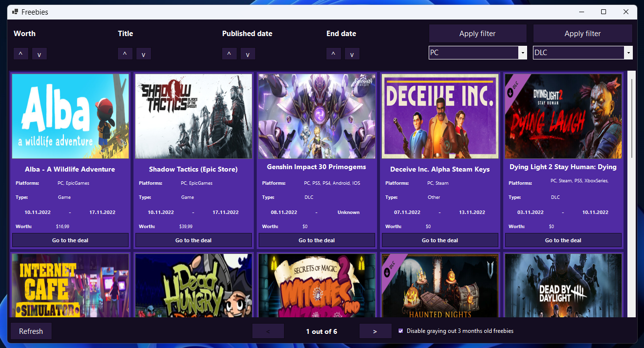Sort End date descending arrow
Image resolution: width=644 pixels, height=348 pixels.
[352, 54]
